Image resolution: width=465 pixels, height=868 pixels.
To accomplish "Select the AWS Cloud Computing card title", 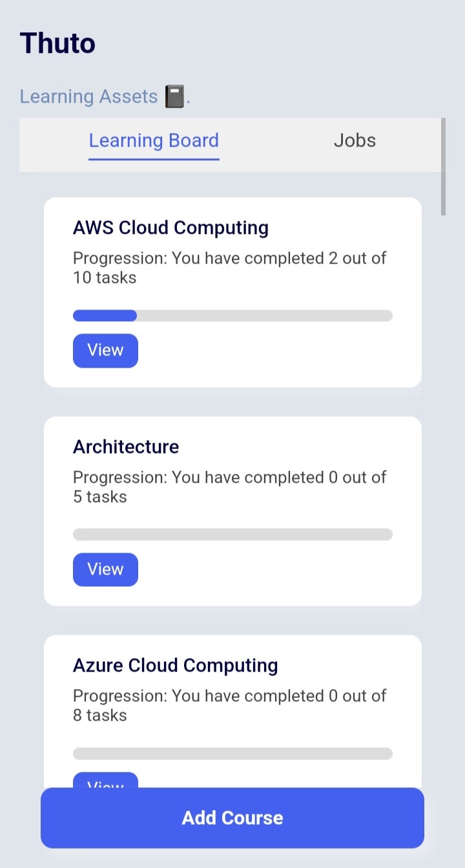I will (x=170, y=228).
